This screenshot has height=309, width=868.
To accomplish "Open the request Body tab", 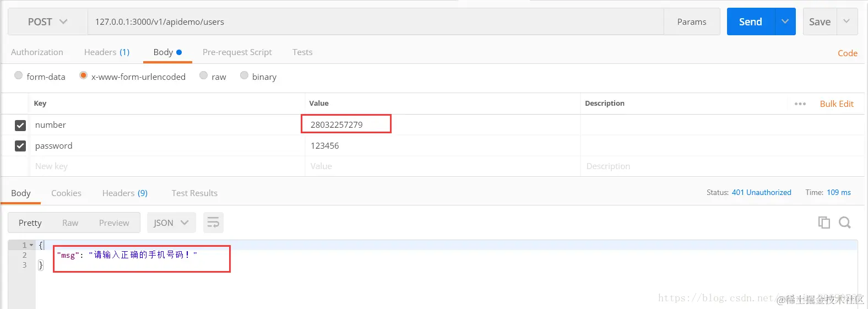I will (167, 52).
